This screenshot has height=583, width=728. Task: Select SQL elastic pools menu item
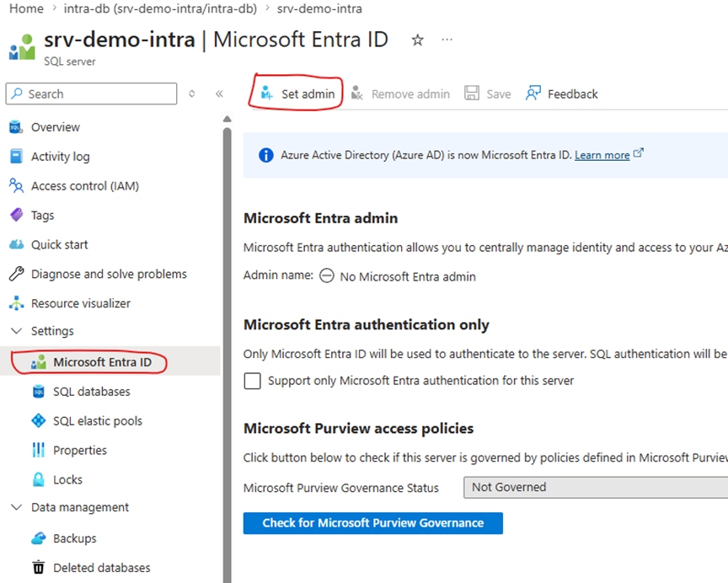[97, 421]
